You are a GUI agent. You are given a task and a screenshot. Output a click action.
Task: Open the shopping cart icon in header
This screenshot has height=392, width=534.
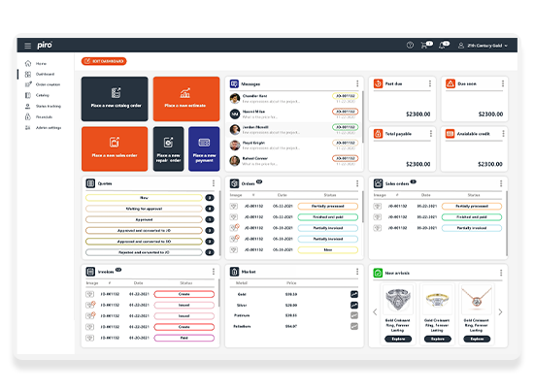coord(424,45)
